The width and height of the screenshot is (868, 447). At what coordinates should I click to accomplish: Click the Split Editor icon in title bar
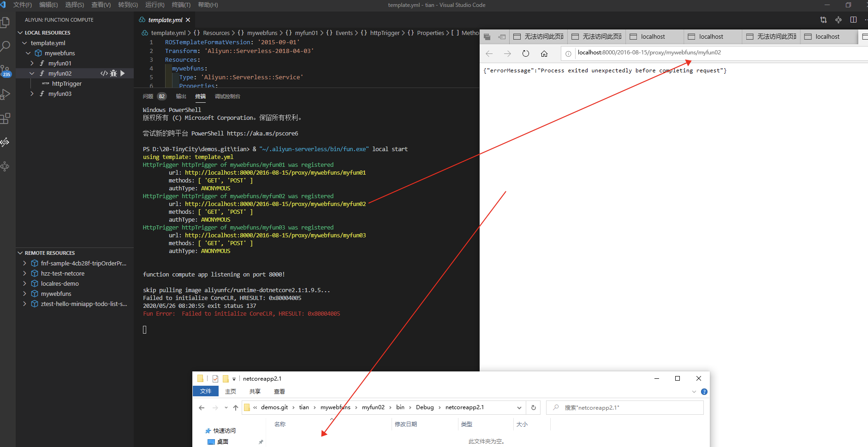tap(854, 19)
